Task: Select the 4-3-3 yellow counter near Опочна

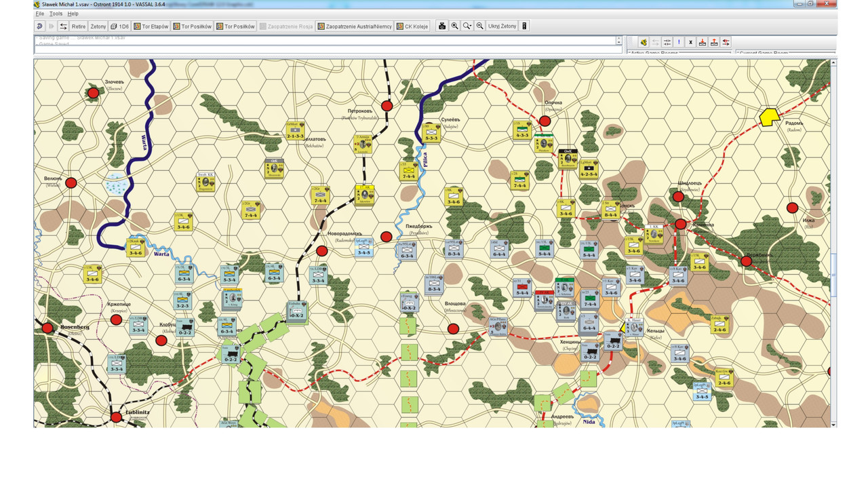Action: (522, 130)
